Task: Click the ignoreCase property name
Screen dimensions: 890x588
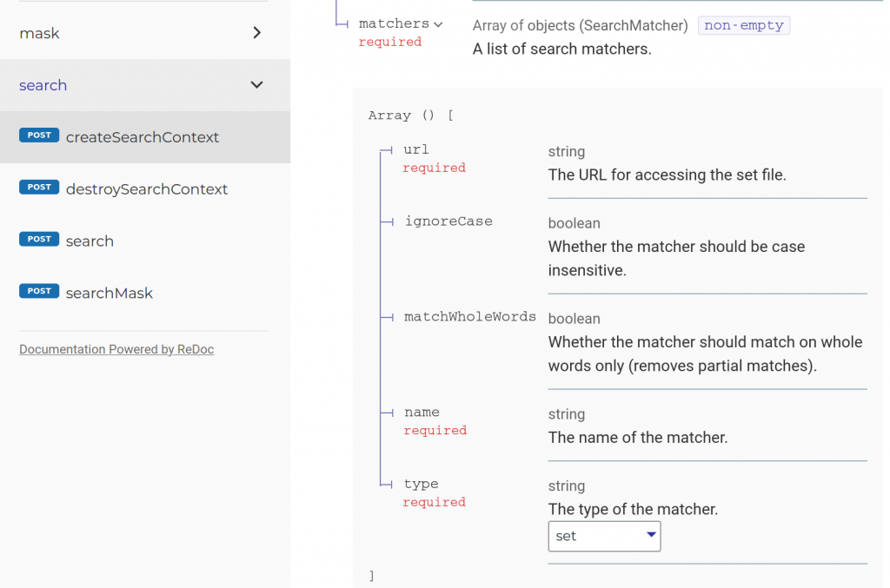Action: (448, 221)
